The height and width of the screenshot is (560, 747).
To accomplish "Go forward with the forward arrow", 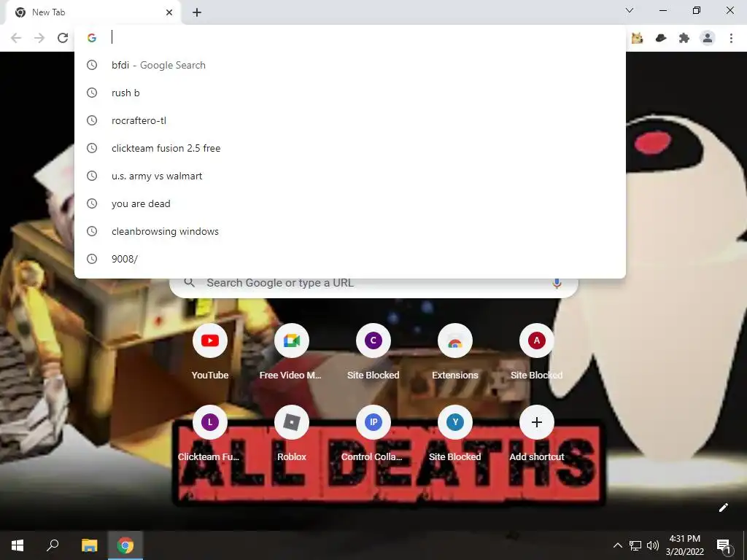I will pyautogui.click(x=39, y=38).
